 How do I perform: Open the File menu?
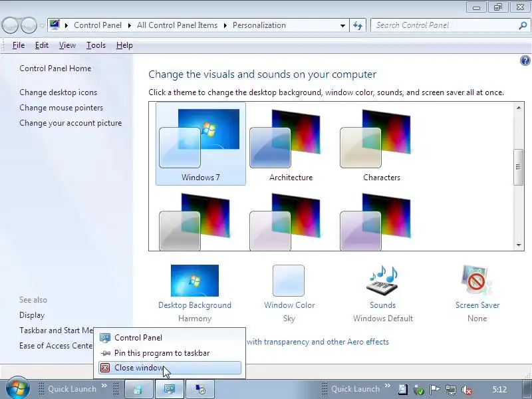click(x=19, y=45)
